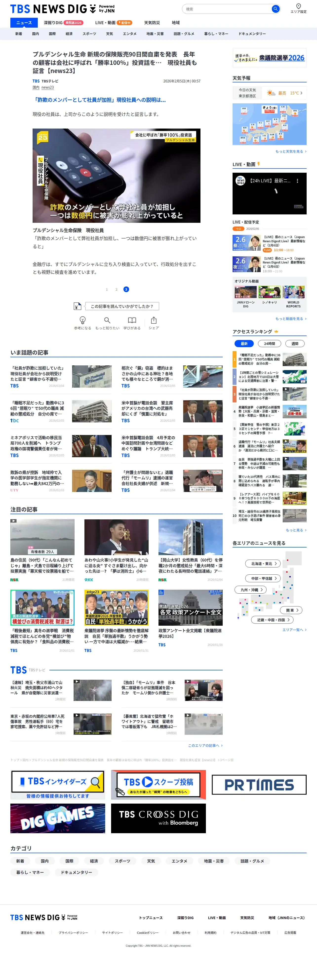This screenshot has width=317, height=980.
Task: Click もっと動画を見る link
Action: (x=291, y=319)
